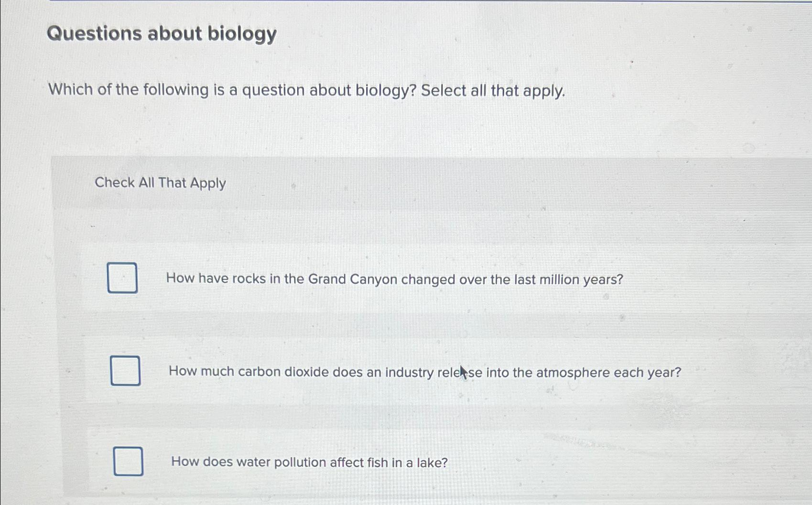Click the question prompt text about biology

[306, 90]
